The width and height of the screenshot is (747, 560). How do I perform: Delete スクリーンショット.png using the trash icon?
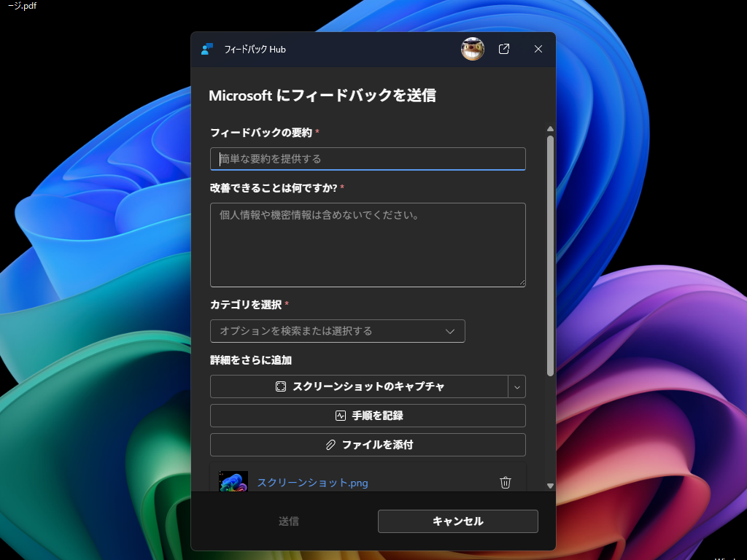point(506,482)
